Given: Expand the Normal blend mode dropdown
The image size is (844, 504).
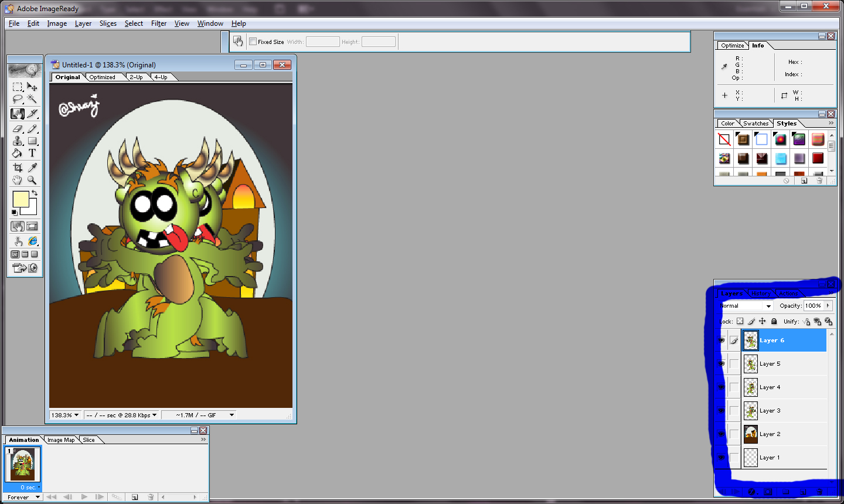Looking at the screenshot, I should point(746,306).
